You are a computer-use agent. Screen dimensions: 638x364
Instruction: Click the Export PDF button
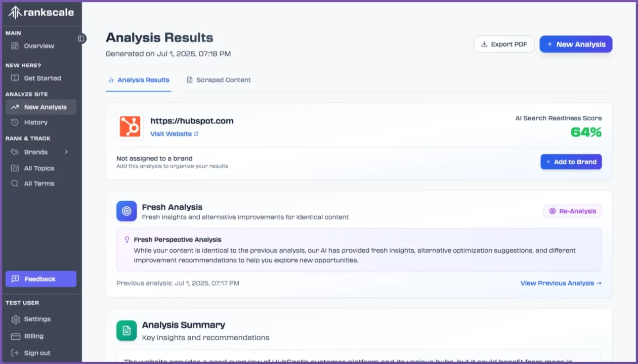click(504, 44)
